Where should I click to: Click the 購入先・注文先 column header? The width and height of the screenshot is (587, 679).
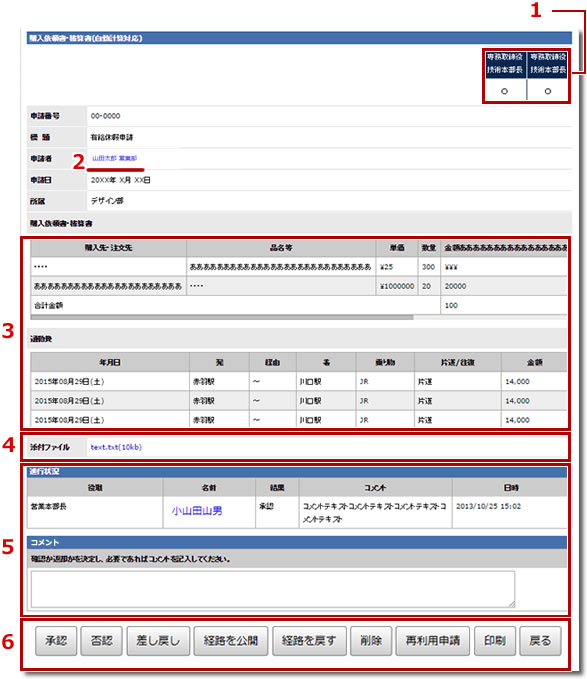tap(109, 248)
